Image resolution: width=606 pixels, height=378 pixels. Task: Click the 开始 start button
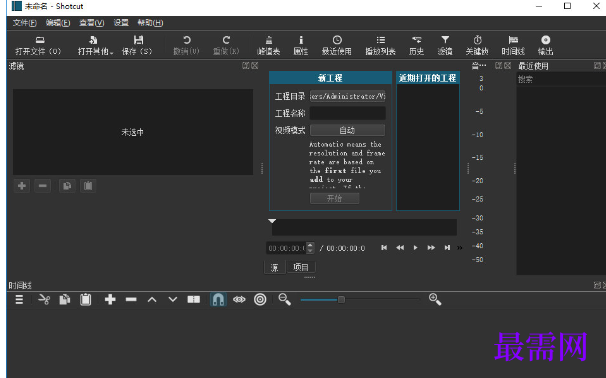click(x=335, y=198)
